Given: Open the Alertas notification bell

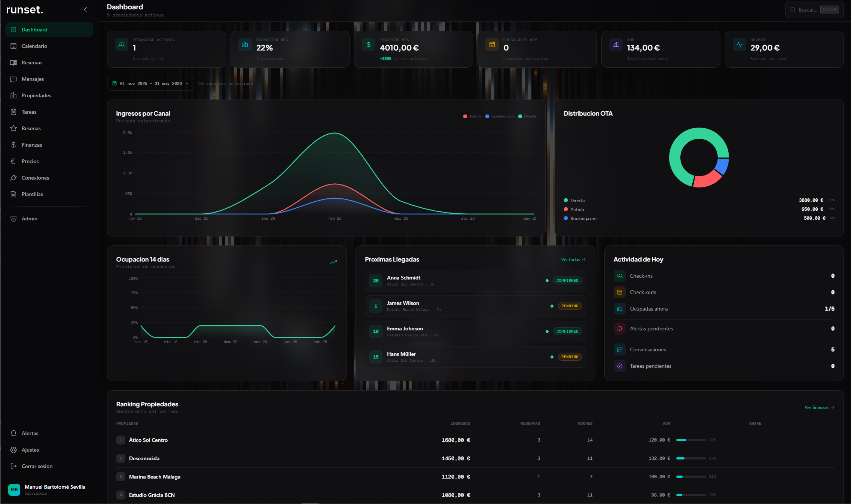Looking at the screenshot, I should (30, 433).
